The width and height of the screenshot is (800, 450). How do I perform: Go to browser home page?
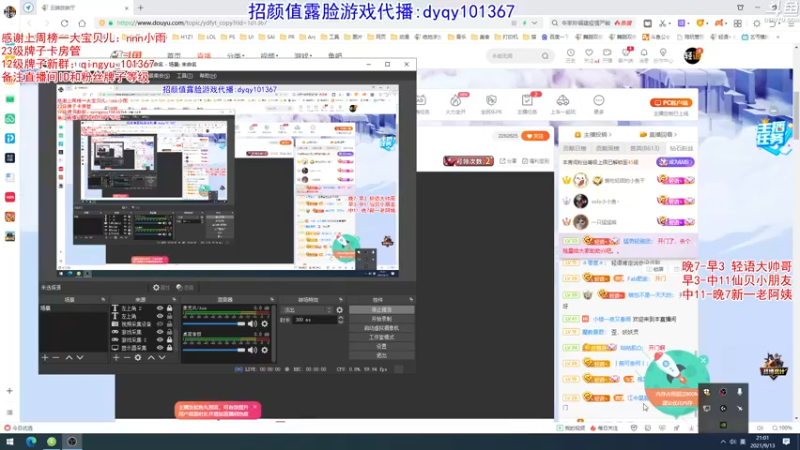pyautogui.click(x=82, y=23)
